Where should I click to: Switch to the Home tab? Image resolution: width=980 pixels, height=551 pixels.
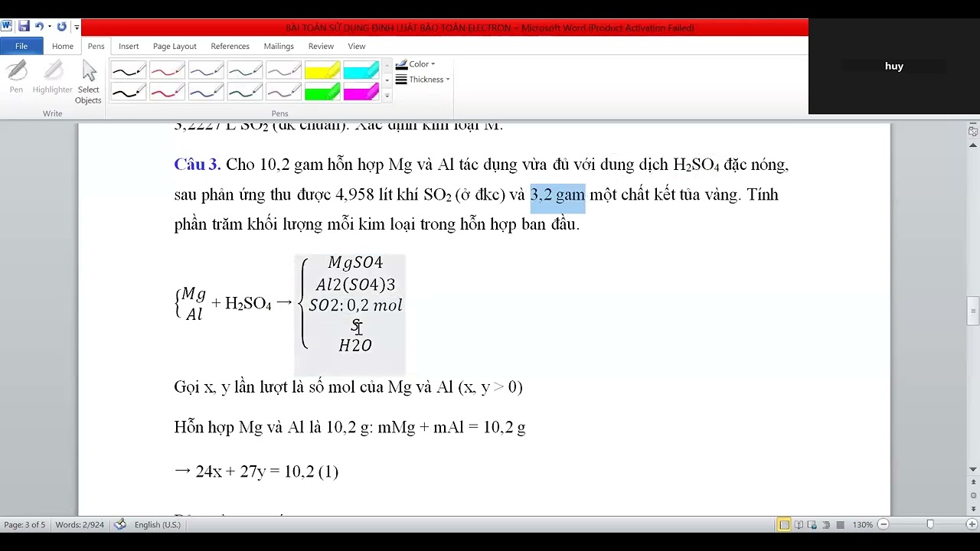[63, 46]
